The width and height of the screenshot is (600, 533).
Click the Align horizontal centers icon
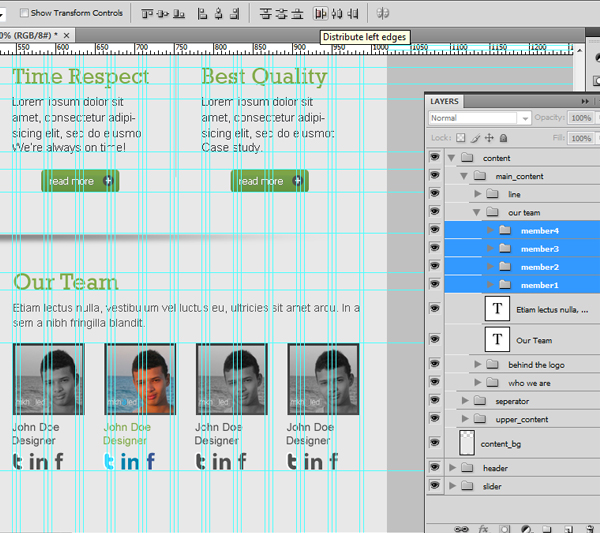coord(218,14)
